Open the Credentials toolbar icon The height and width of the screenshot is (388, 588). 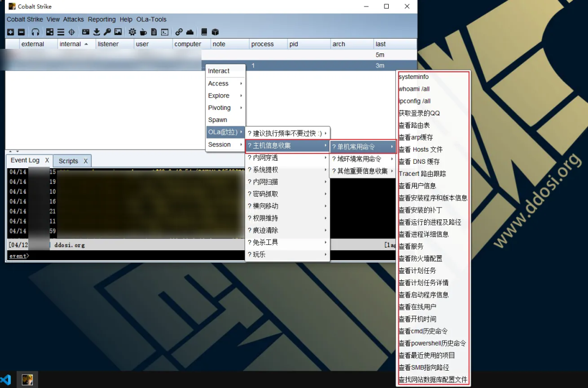pyautogui.click(x=85, y=32)
